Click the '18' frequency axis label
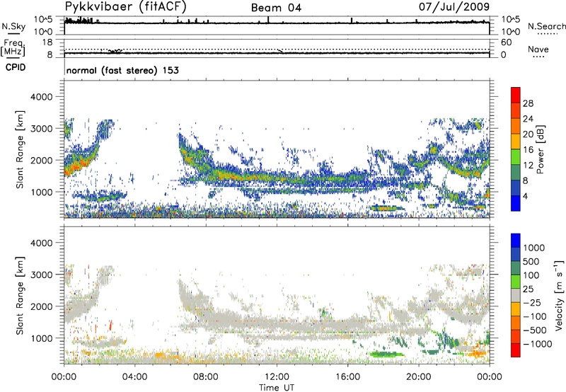566x392 pixels. tap(47, 42)
